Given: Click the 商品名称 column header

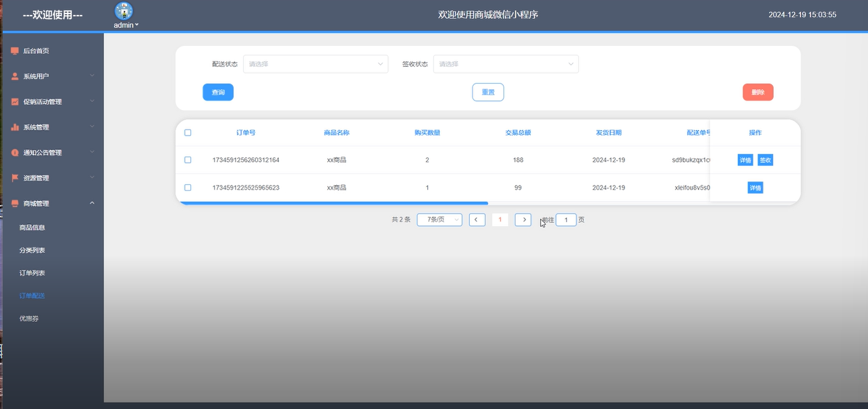Looking at the screenshot, I should pos(337,132).
